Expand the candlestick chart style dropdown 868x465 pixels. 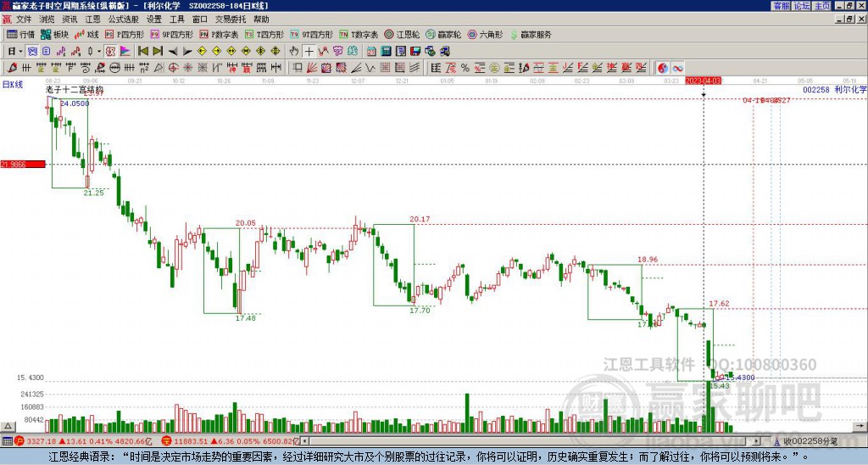[98, 52]
